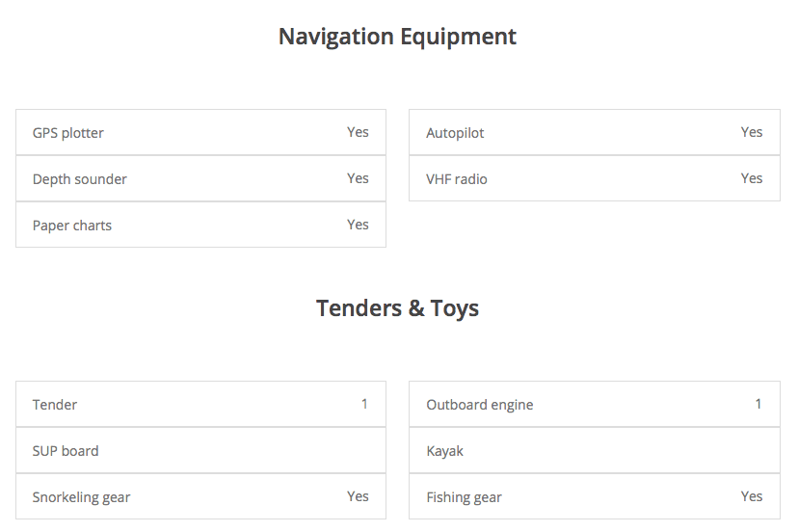798x532 pixels.
Task: Click the Yes value for GPS plotter
Action: click(x=358, y=132)
